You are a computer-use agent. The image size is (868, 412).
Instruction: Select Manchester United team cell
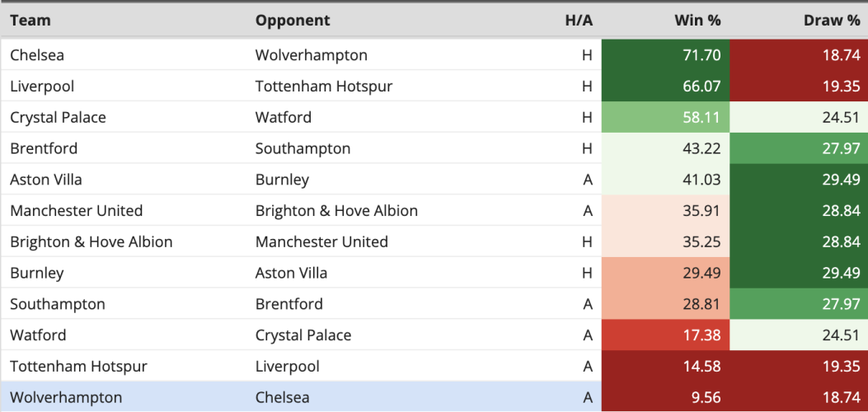(77, 211)
